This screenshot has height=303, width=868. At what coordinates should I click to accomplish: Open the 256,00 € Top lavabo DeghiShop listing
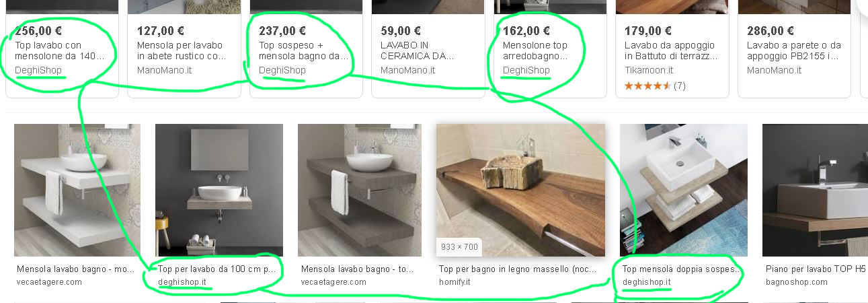(61, 50)
